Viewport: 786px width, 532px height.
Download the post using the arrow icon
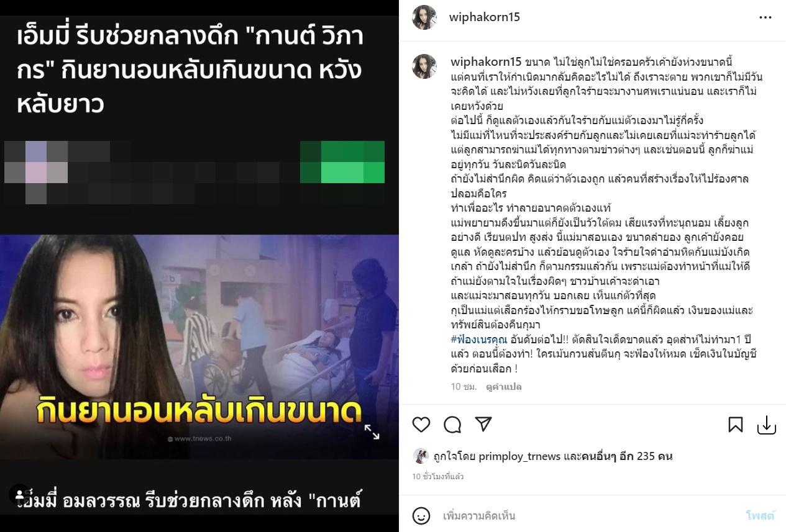(767, 425)
